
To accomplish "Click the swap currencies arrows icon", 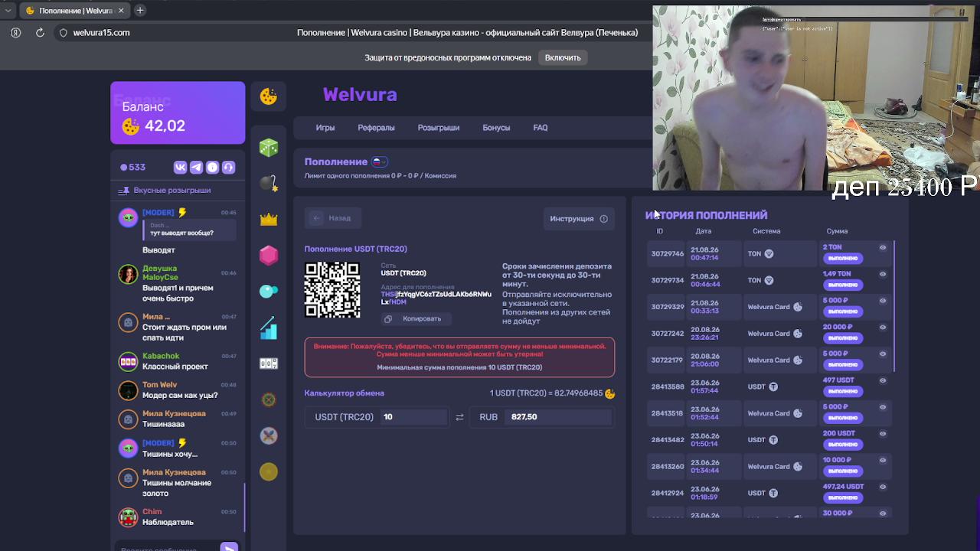I will 459,417.
